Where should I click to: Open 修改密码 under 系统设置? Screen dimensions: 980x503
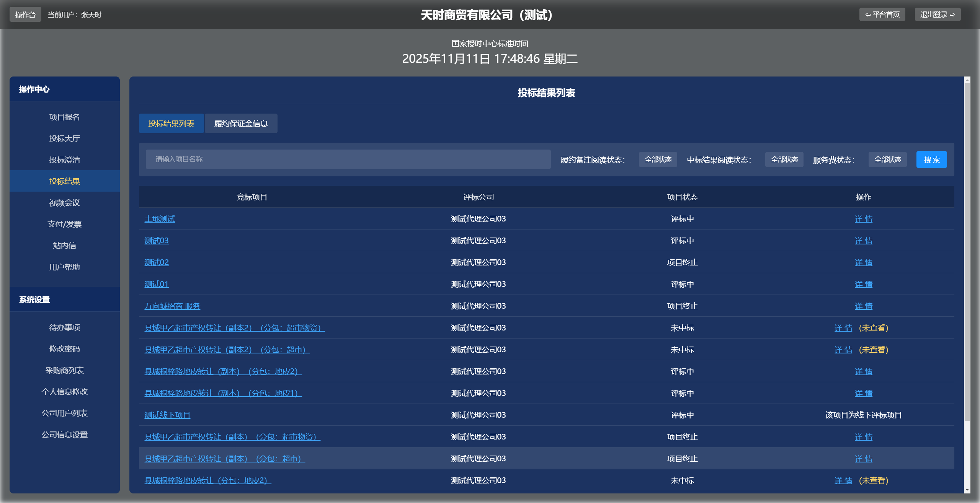[64, 349]
